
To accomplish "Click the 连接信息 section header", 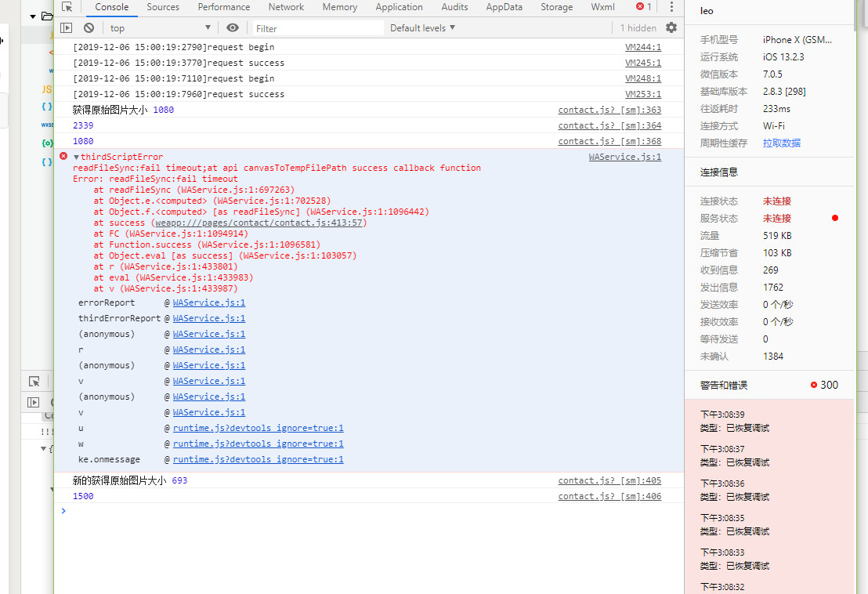I will 718,172.
